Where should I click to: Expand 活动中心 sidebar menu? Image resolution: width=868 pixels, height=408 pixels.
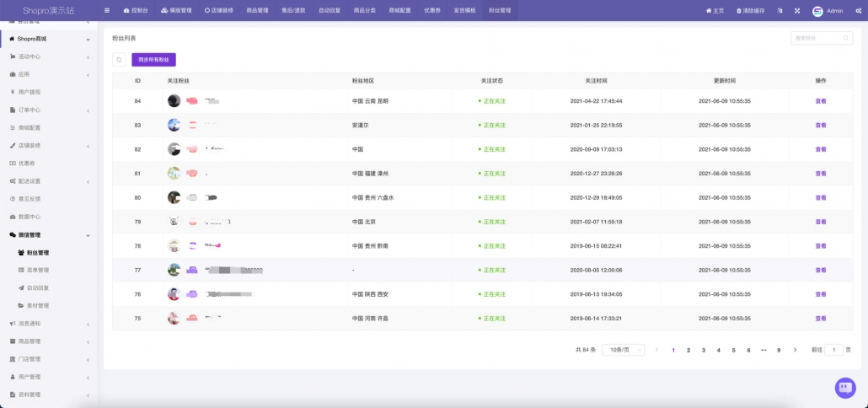tap(50, 56)
